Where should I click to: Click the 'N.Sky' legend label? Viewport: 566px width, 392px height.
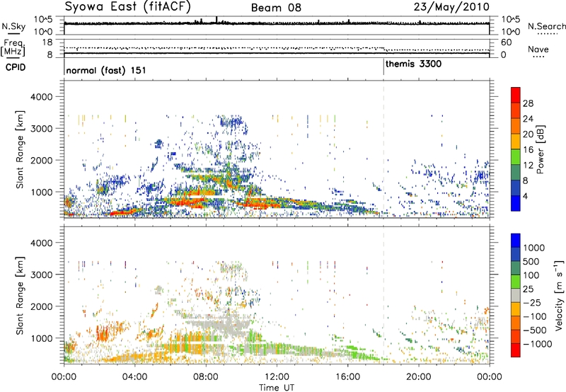click(13, 26)
